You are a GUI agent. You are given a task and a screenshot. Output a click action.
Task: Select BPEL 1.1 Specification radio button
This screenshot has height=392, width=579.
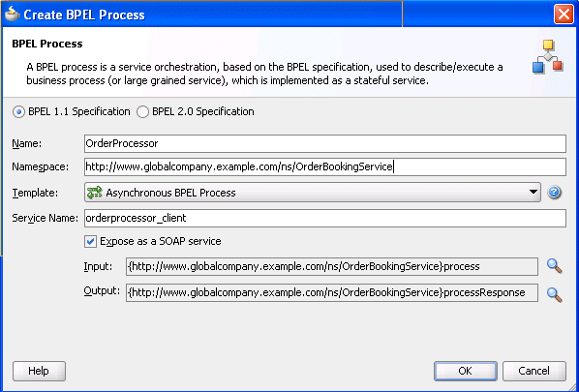[x=18, y=111]
